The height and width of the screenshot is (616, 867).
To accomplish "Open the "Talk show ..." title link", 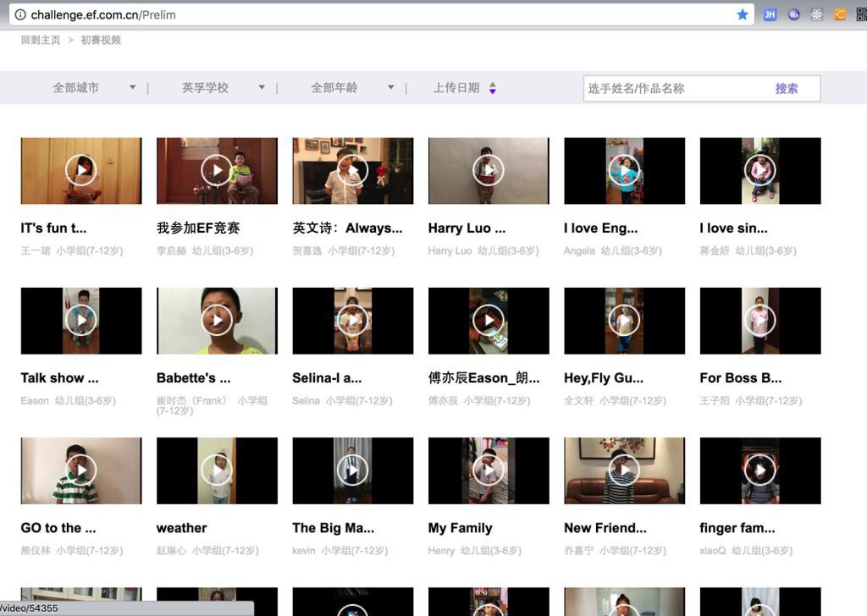I will (60, 378).
